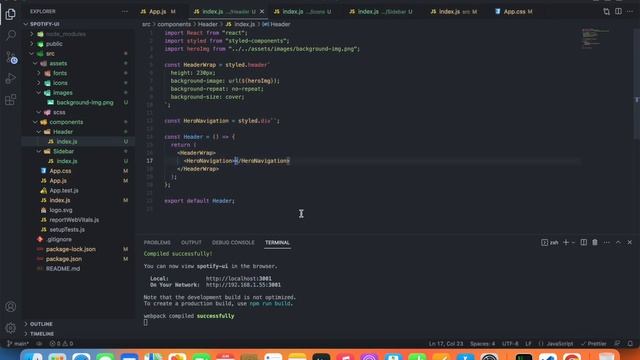The height and width of the screenshot is (360, 640).
Task: Collapse the src folder
Action: coord(32,53)
